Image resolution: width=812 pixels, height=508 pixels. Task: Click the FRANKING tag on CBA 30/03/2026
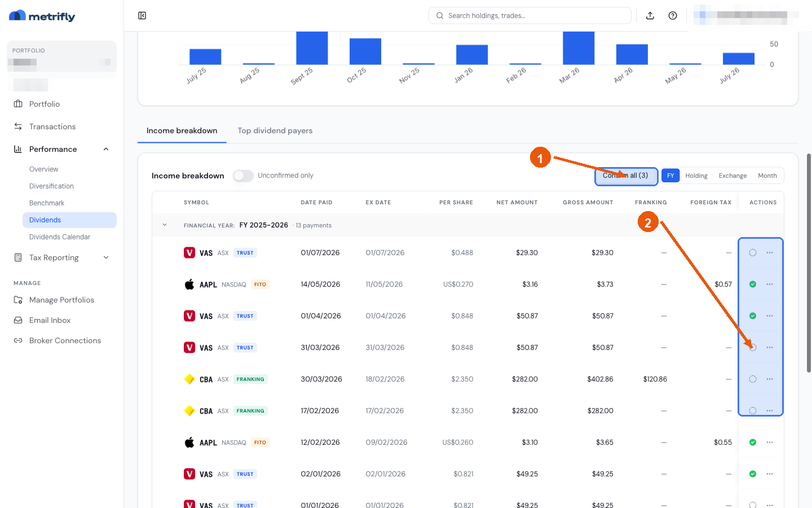250,379
